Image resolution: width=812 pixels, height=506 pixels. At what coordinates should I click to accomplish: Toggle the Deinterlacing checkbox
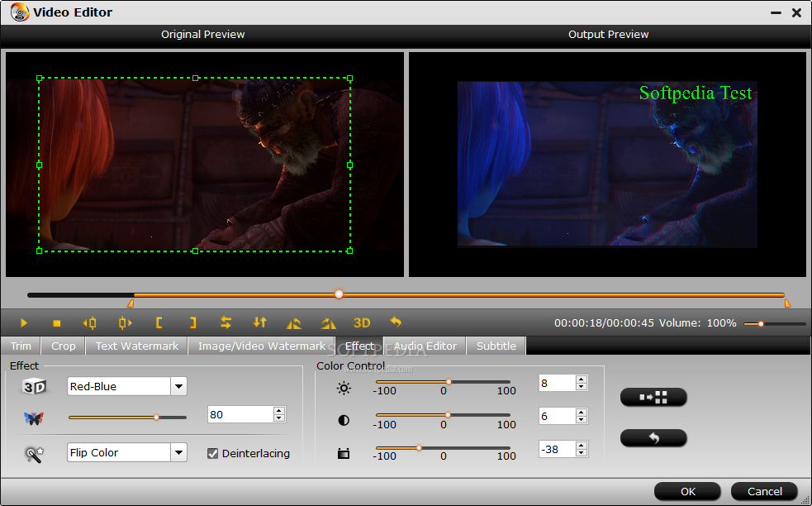point(212,454)
